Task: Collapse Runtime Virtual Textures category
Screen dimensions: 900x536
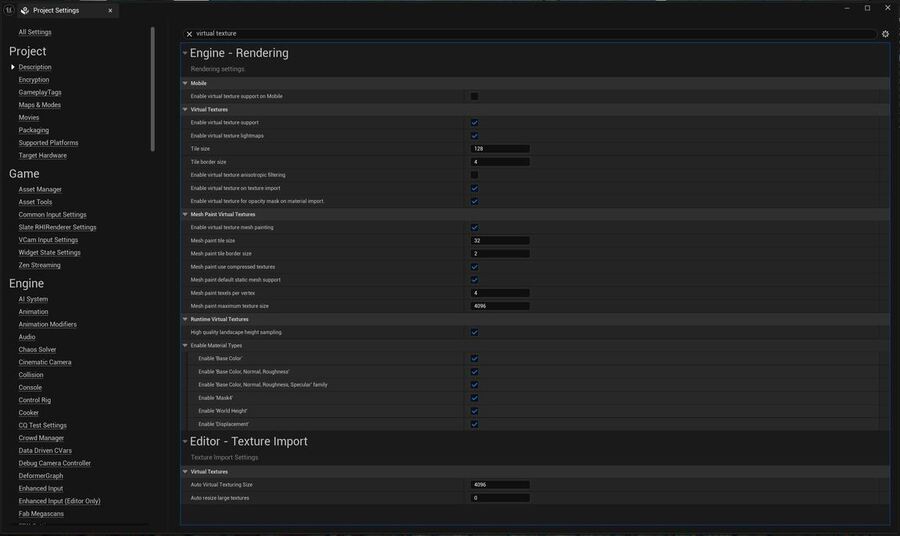Action: 185,319
